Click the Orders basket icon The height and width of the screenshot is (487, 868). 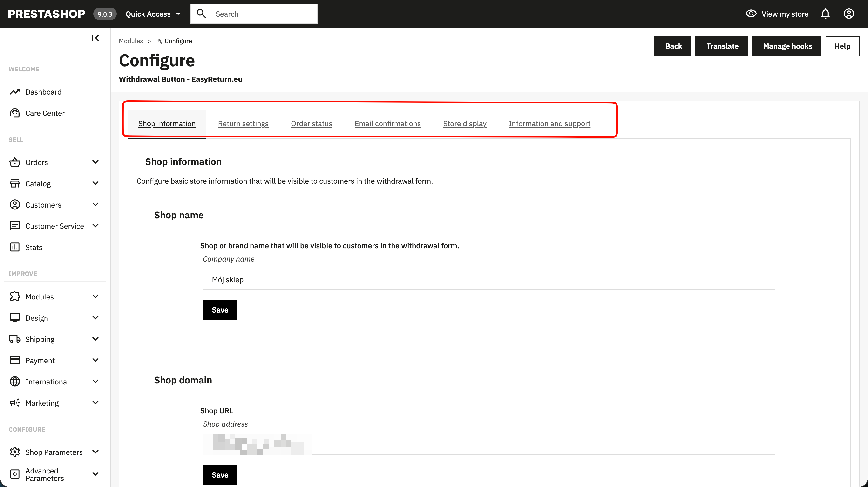click(15, 162)
